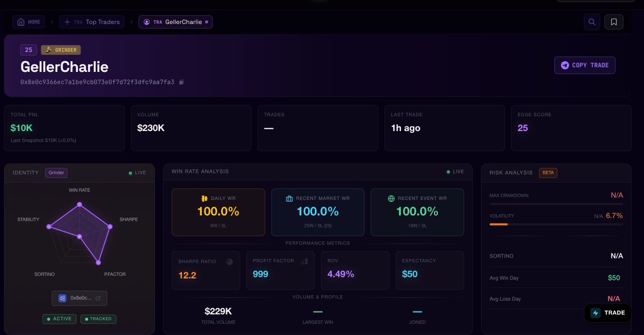Click the ROV 4.49% value
The image size is (644, 335).
pyautogui.click(x=341, y=274)
